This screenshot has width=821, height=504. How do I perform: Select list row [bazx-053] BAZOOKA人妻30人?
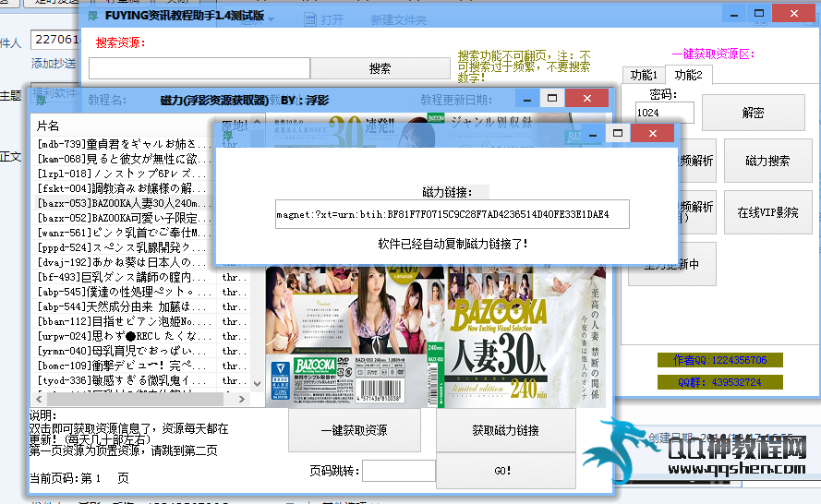coord(124,203)
